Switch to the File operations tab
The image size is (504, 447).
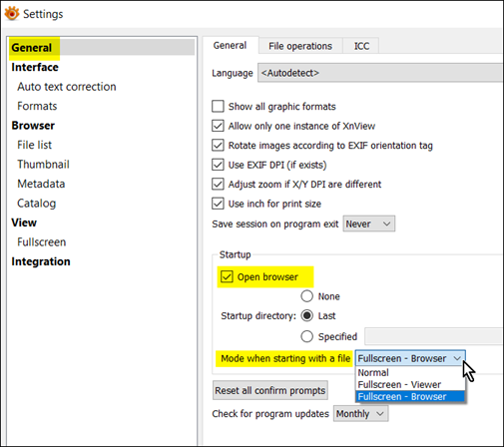click(x=300, y=46)
